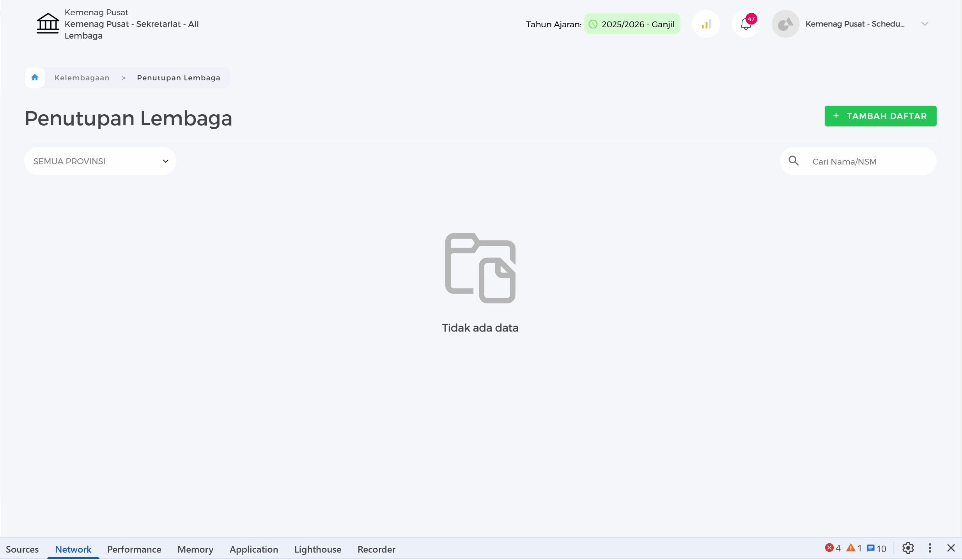Click the search magnifier icon
This screenshot has height=560, width=962.
pos(794,161)
